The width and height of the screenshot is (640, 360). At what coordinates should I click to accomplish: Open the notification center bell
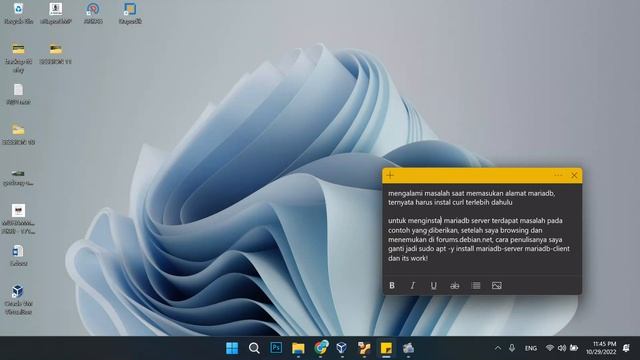(626, 348)
